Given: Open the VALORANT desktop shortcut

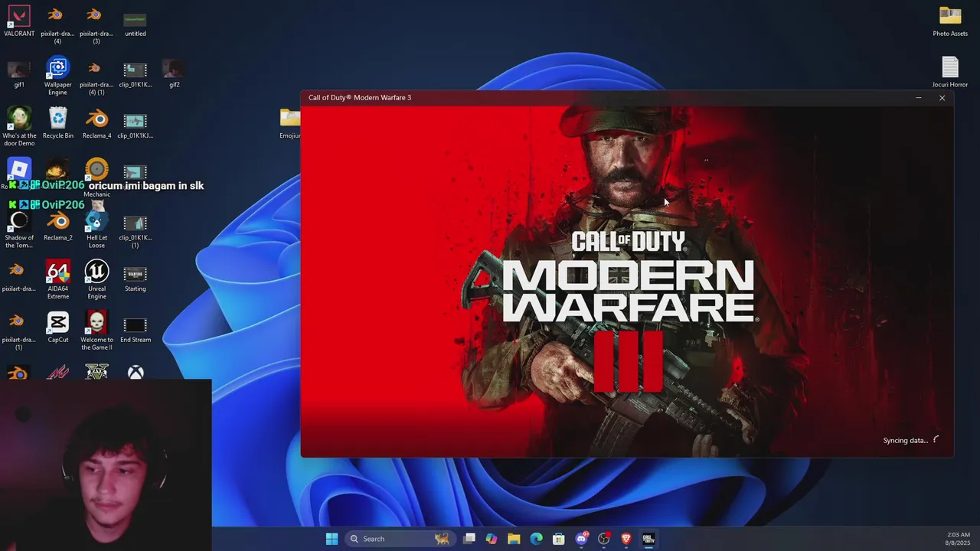Looking at the screenshot, I should pyautogui.click(x=19, y=21).
